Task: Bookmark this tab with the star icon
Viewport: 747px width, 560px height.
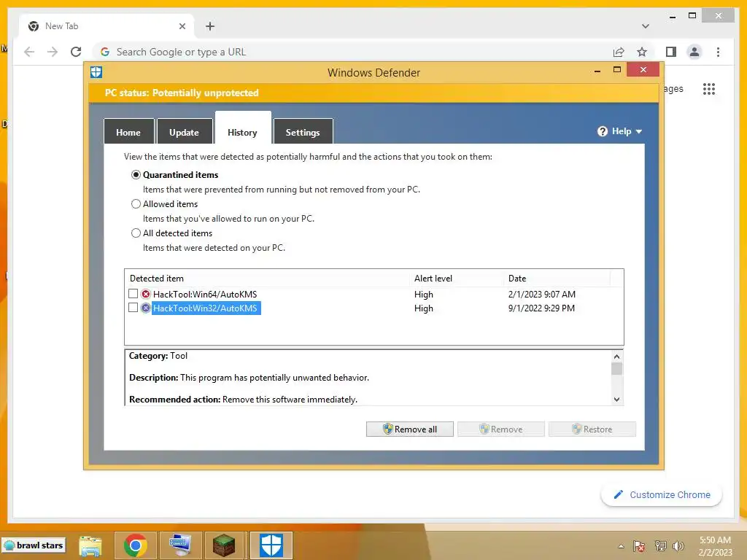Action: coord(642,52)
